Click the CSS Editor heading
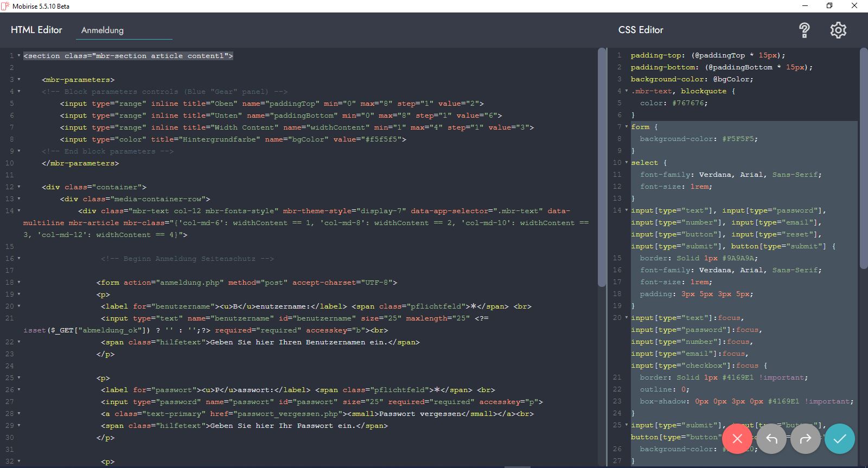This screenshot has height=468, width=868. coord(641,30)
